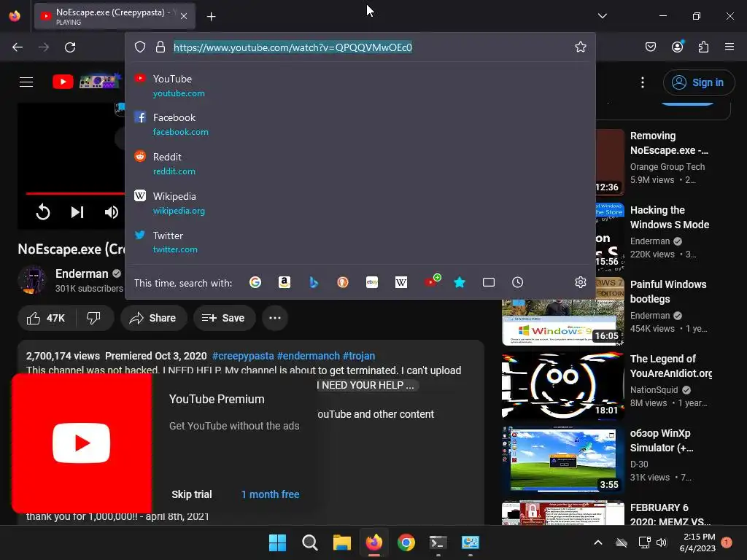Image resolution: width=747 pixels, height=560 pixels.
Task: Open YouTube guide hamburger menu
Action: [x=26, y=82]
